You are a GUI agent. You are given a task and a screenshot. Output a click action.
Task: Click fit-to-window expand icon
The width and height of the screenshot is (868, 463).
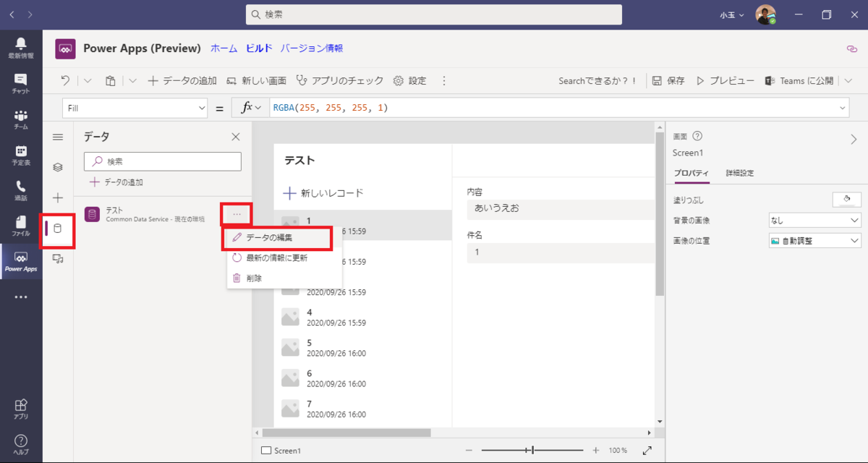[647, 450]
